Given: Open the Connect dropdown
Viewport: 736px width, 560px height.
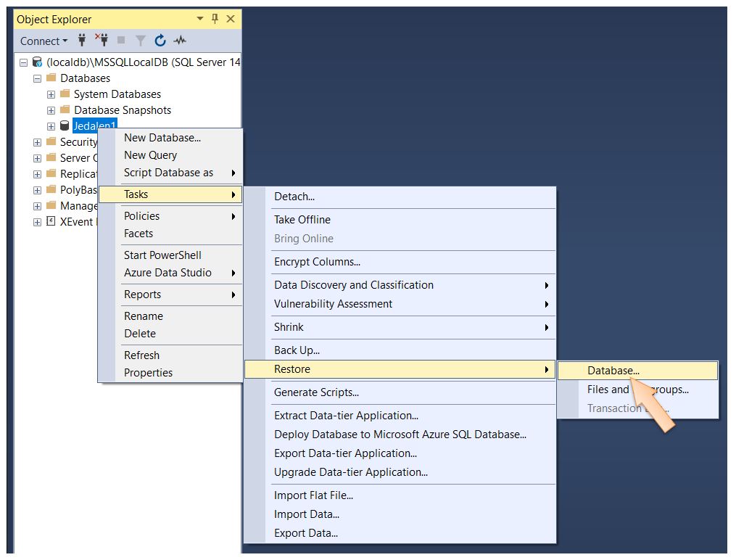Looking at the screenshot, I should 44,41.
